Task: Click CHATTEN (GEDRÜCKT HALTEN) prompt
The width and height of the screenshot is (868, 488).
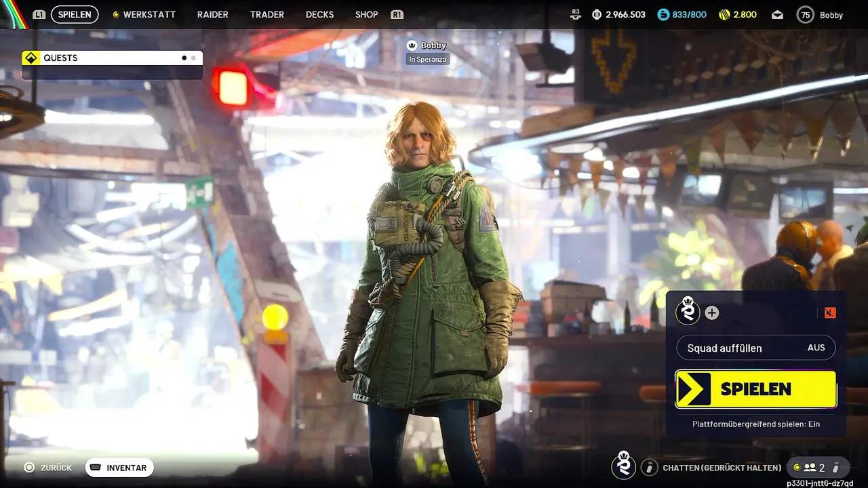Action: (x=722, y=468)
